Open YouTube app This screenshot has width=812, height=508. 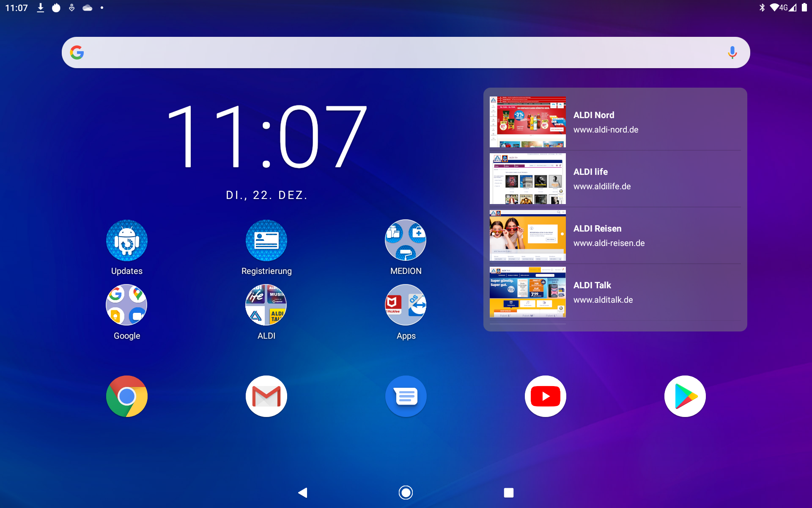point(545,397)
